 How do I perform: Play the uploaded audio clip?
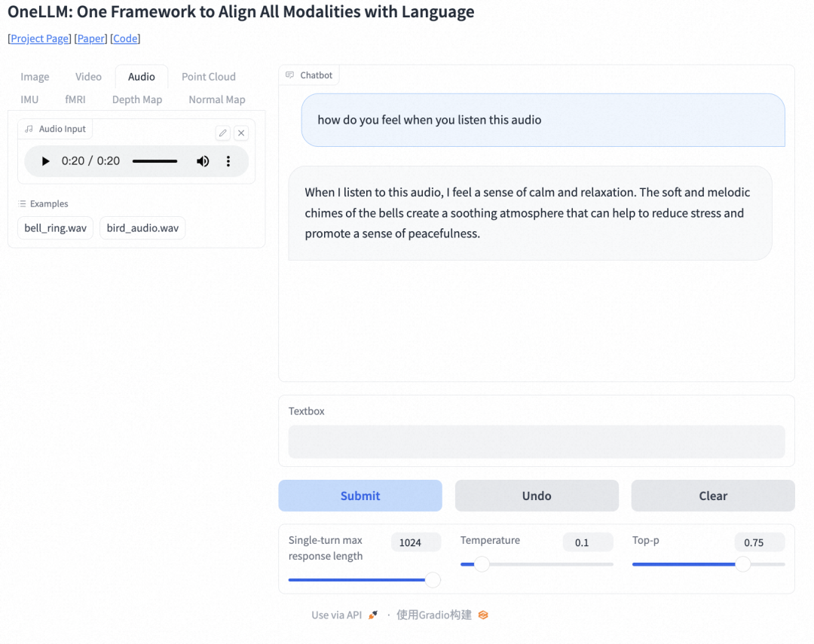coord(45,161)
